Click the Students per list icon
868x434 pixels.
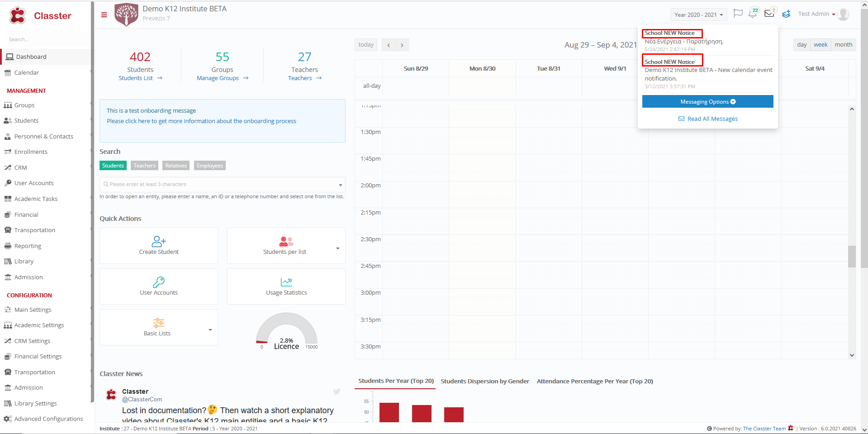(286, 241)
